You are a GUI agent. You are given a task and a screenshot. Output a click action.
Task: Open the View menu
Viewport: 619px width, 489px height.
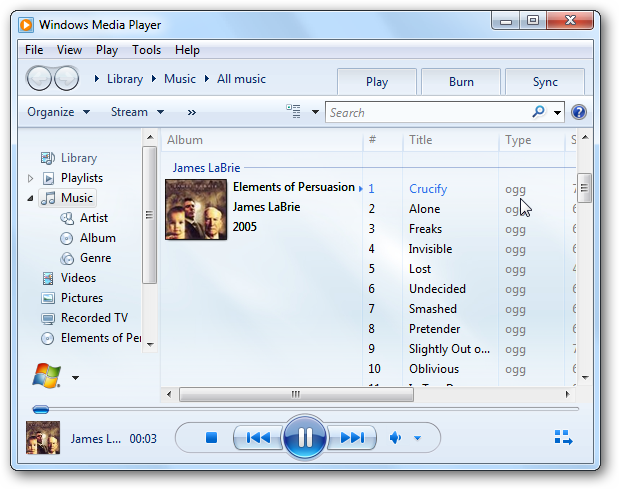click(x=69, y=50)
